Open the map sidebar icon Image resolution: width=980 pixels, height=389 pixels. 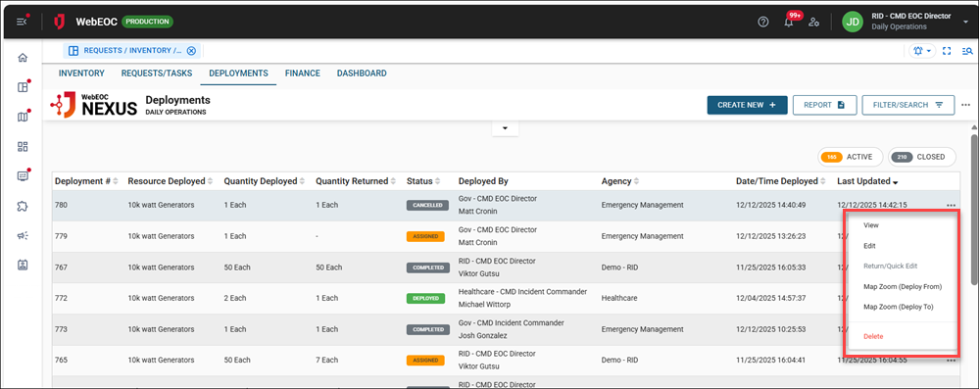click(x=23, y=117)
